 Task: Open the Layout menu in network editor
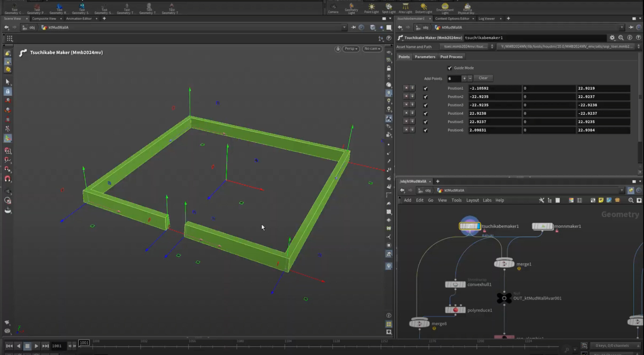point(472,200)
